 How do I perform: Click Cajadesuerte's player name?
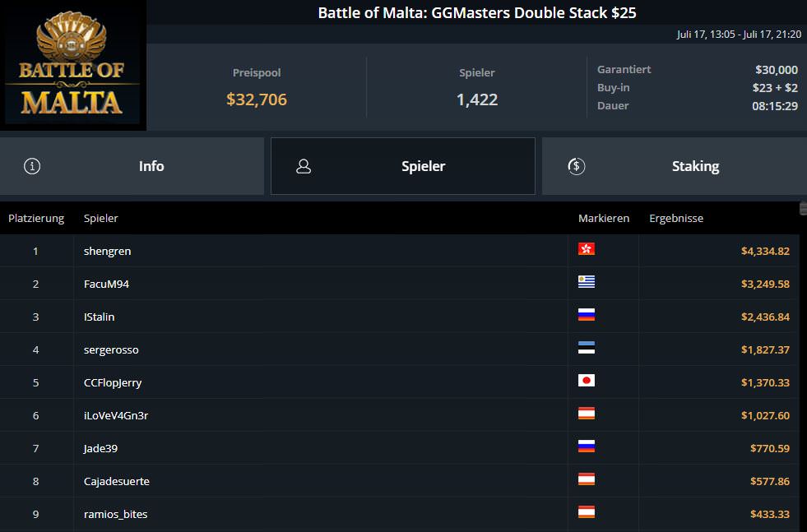coord(117,481)
